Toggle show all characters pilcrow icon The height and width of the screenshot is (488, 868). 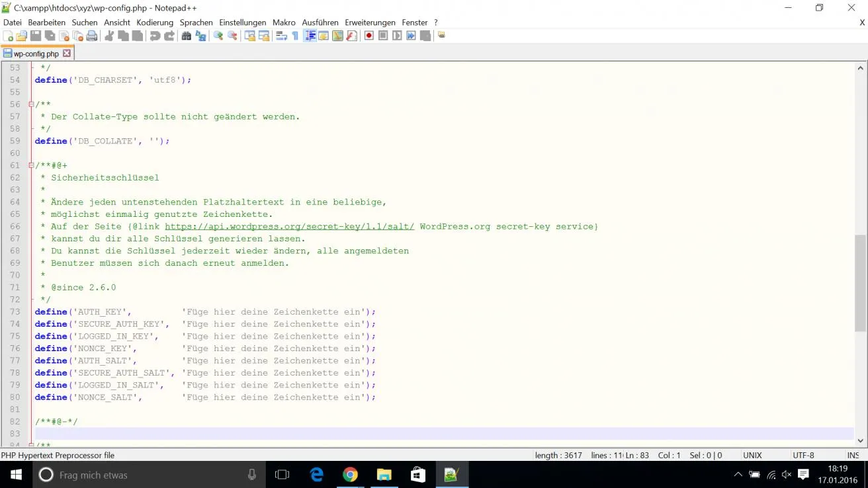[x=296, y=36]
